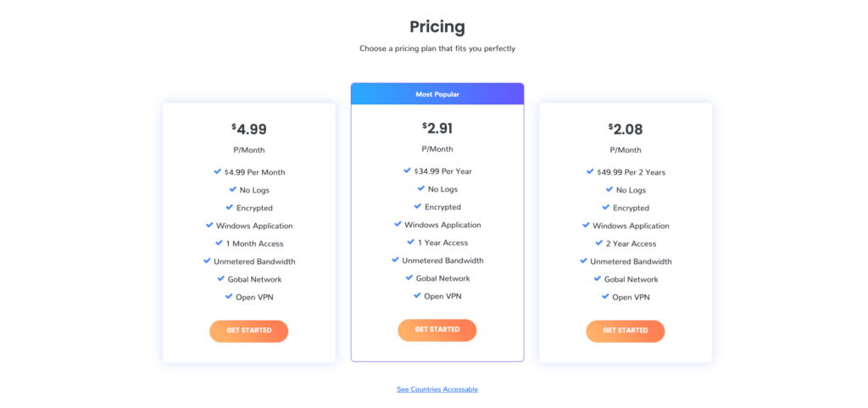Click the Pricing page title

point(437,26)
